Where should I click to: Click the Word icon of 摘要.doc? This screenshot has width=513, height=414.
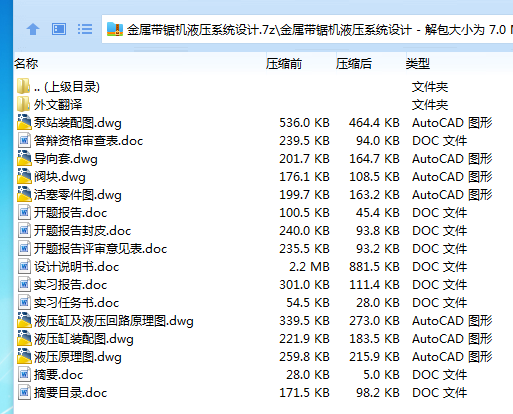[x=24, y=374]
